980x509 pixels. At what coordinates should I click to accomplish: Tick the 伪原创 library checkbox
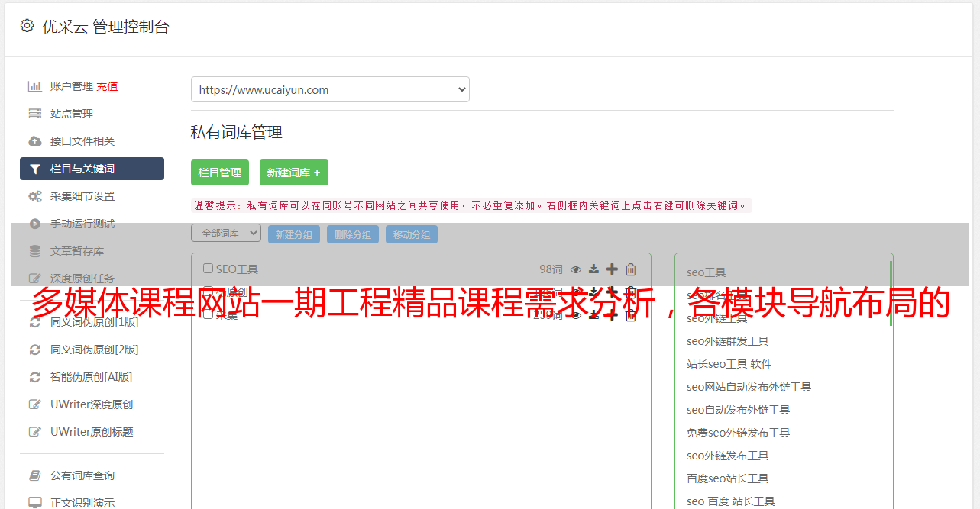coord(208,292)
